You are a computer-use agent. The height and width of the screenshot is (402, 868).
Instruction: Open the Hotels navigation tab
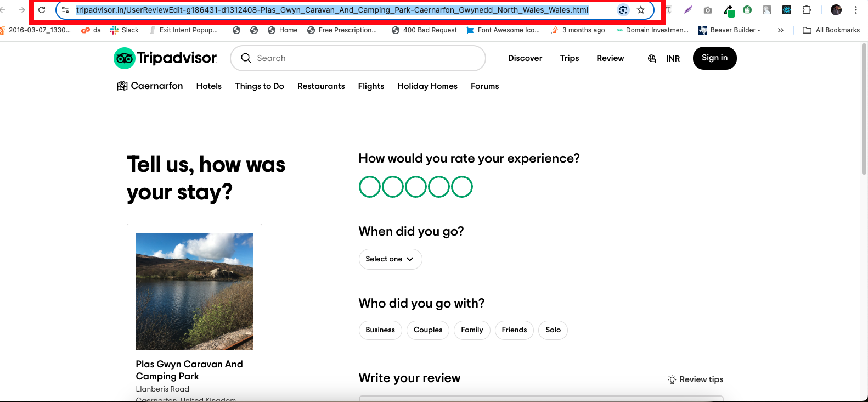(x=208, y=86)
